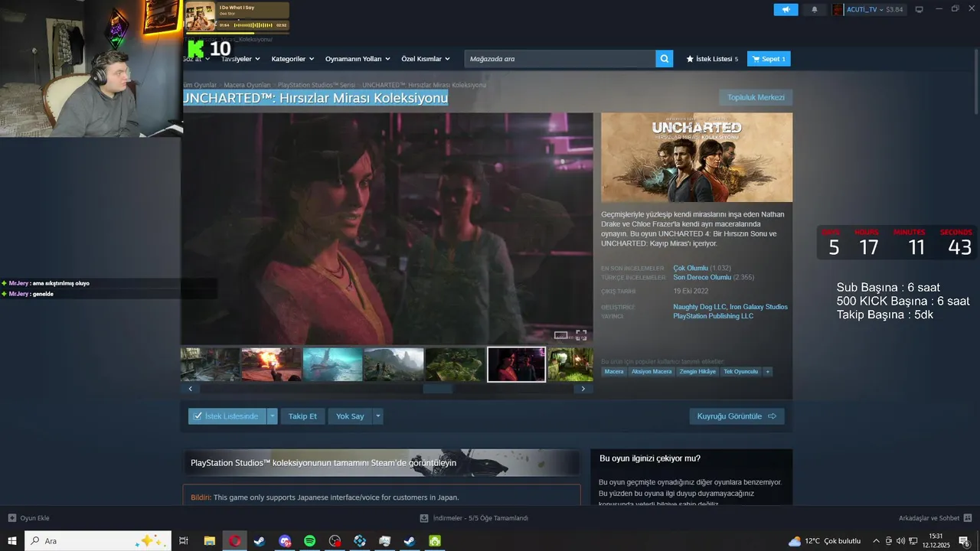Show hidden tray icons chevron
This screenshot has width=980, height=551.
click(877, 541)
